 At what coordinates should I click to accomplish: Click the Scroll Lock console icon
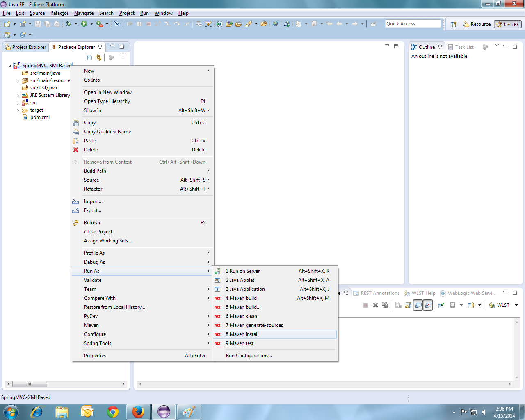(x=408, y=305)
